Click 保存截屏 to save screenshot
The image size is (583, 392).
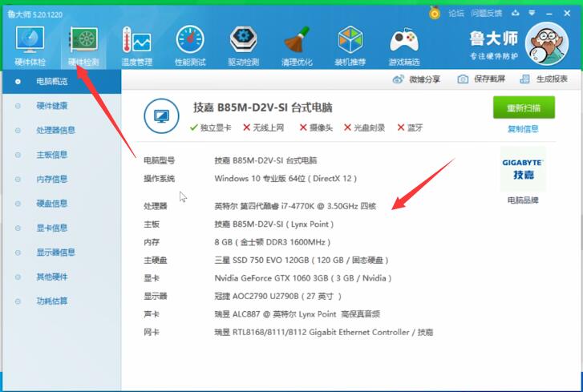click(481, 79)
